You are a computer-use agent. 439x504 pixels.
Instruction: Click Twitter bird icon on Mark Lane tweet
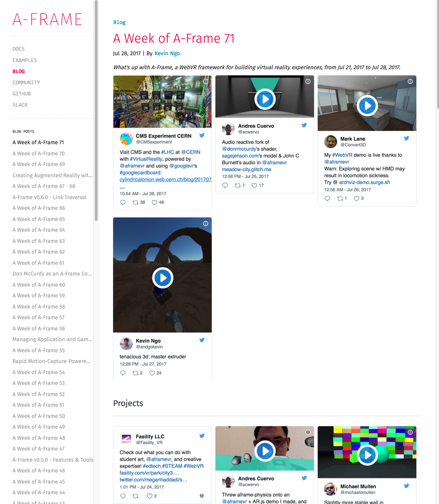(406, 138)
